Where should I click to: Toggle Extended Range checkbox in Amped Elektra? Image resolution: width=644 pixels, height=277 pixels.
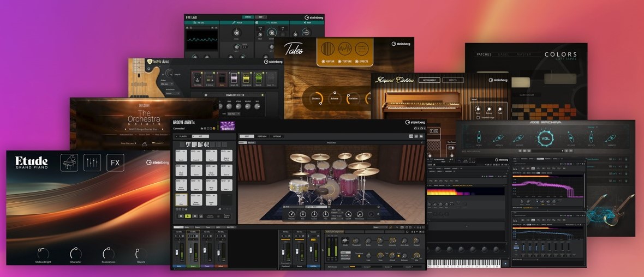coord(479,117)
